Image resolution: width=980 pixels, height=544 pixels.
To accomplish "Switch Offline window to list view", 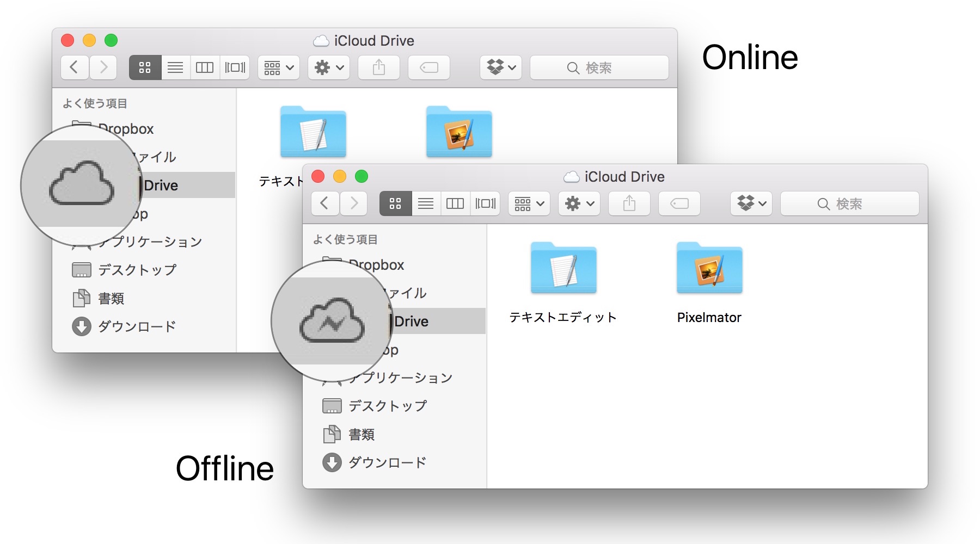I will (426, 203).
